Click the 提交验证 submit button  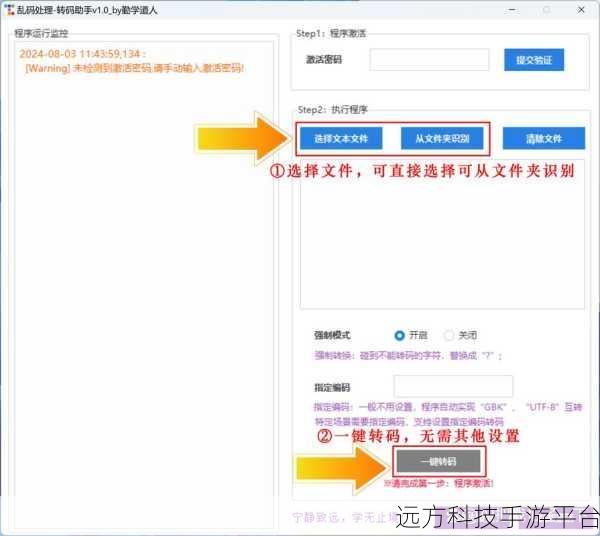[534, 60]
